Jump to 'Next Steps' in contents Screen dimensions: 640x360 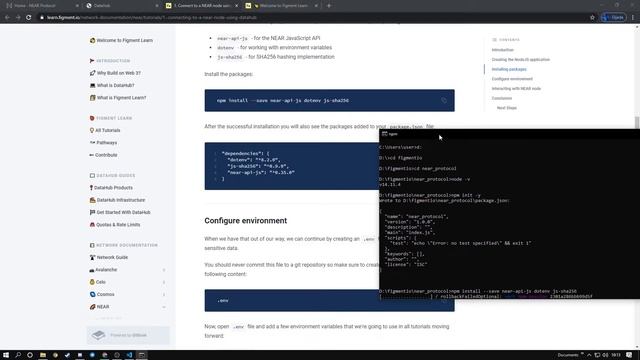coord(507,108)
